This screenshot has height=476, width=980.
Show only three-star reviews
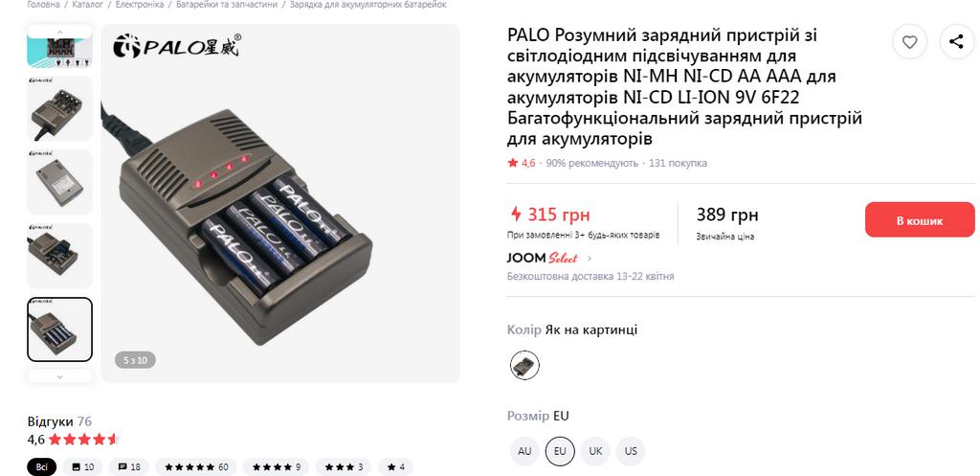click(x=345, y=466)
